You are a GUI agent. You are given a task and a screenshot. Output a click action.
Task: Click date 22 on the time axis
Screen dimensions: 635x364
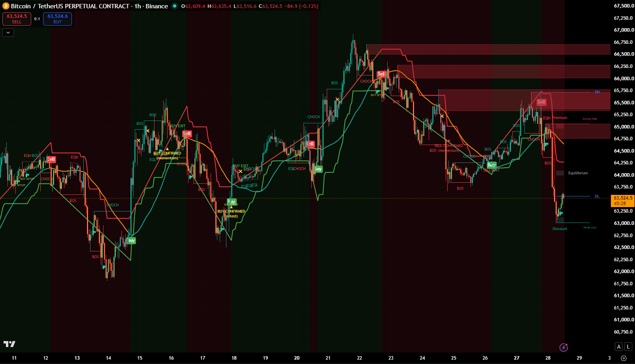(360, 358)
